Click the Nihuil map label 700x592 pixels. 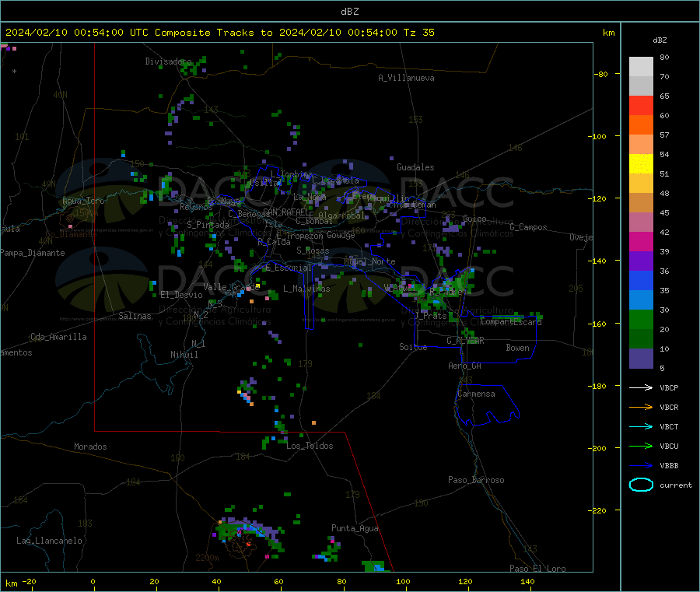(x=184, y=355)
